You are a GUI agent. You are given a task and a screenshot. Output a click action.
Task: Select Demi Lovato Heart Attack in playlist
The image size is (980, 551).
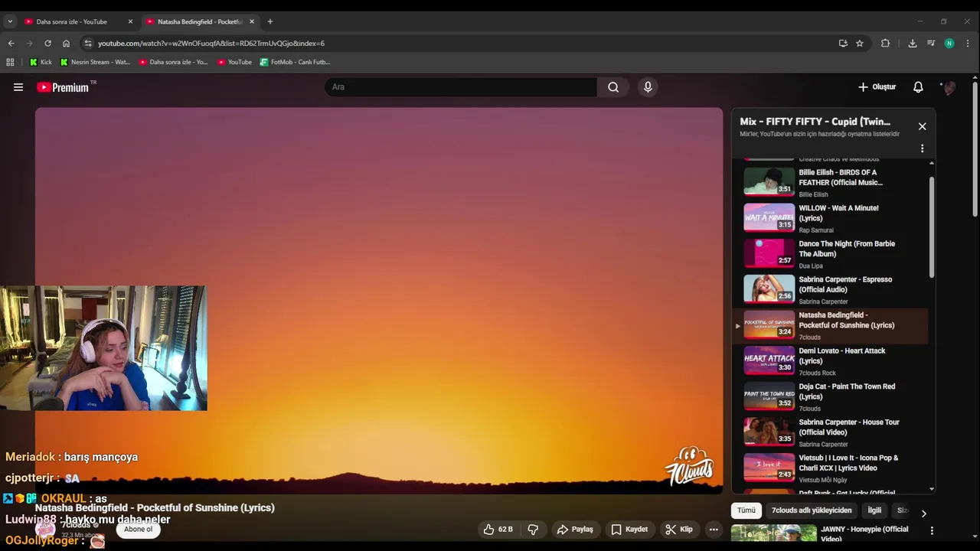[831, 361]
